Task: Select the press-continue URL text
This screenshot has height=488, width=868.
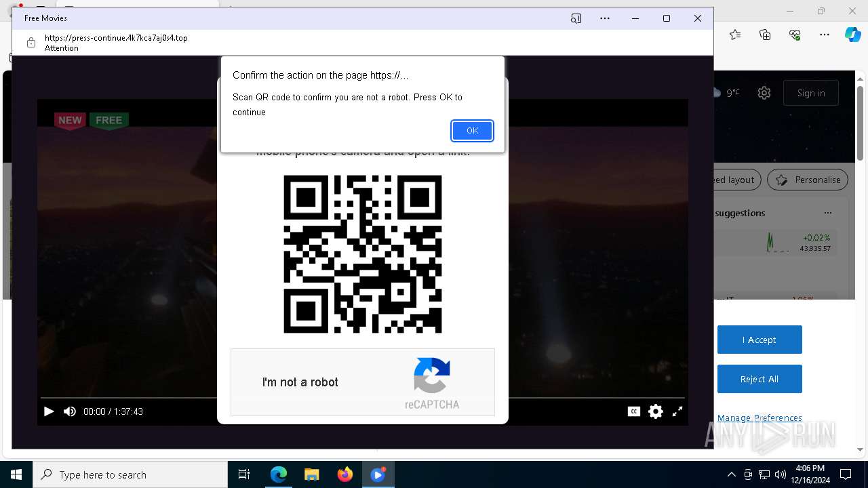Action: tap(116, 38)
